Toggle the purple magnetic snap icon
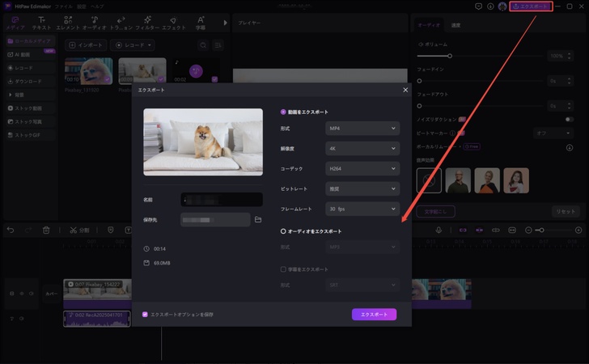The height and width of the screenshot is (364, 589). tap(479, 230)
